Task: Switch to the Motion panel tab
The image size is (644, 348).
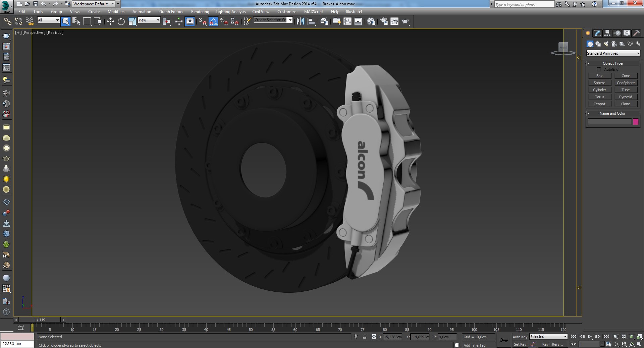Action: pyautogui.click(x=617, y=33)
